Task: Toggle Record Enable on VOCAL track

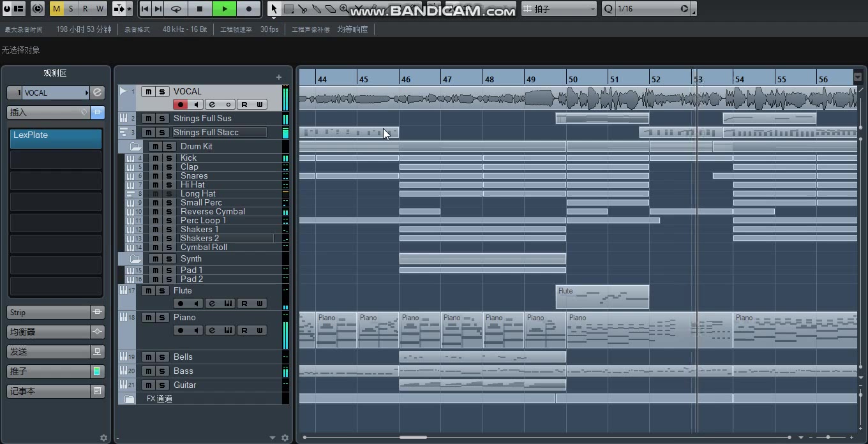Action: click(181, 105)
